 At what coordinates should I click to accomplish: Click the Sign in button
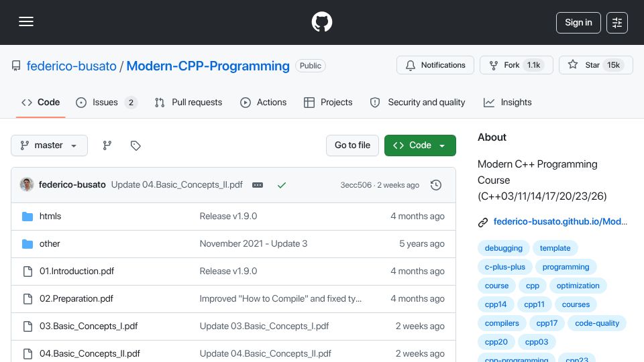578,23
